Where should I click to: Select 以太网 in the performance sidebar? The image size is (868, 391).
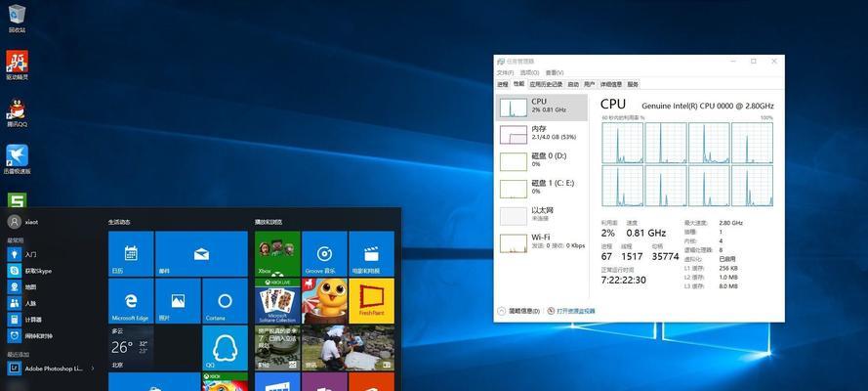(x=542, y=215)
